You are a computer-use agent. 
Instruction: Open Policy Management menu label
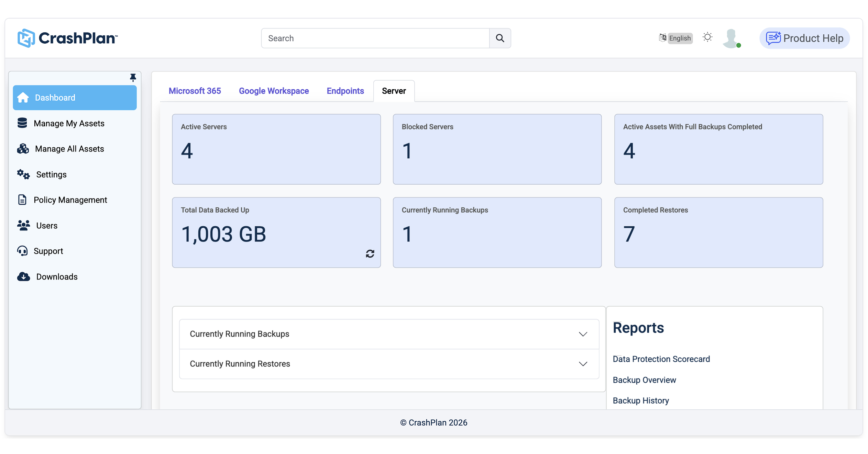70,200
